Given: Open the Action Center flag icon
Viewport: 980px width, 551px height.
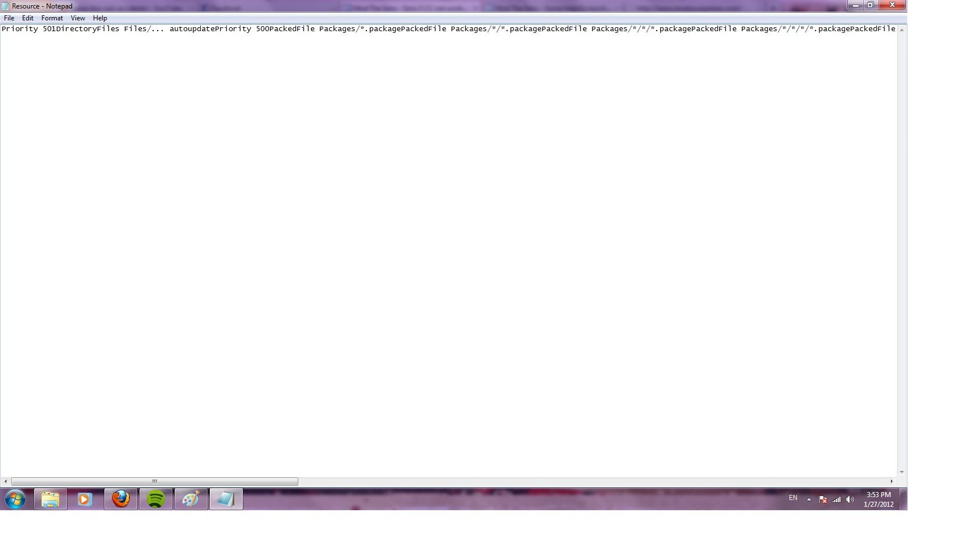Looking at the screenshot, I should [x=823, y=499].
